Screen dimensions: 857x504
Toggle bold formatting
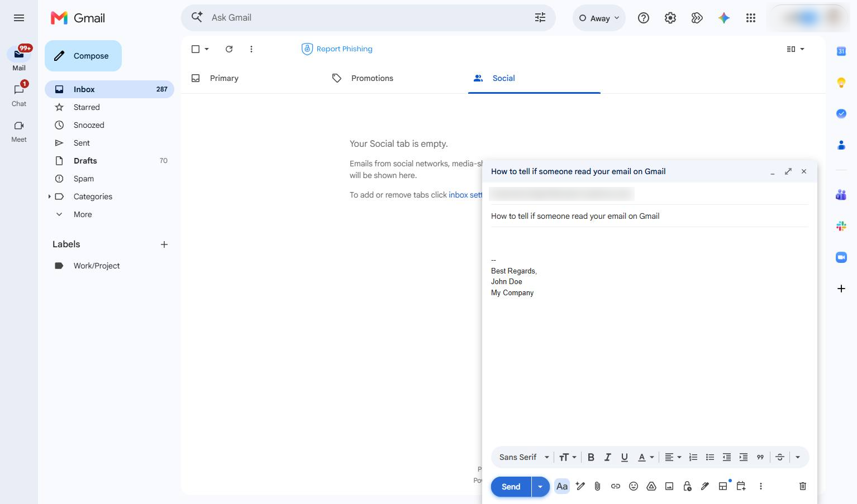click(591, 457)
